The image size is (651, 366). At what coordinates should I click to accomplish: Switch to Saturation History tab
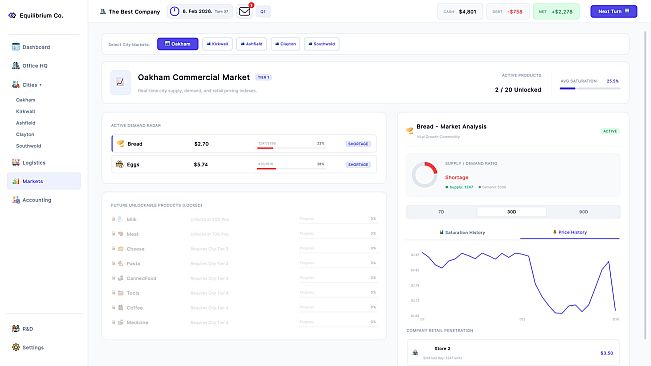[x=463, y=232]
